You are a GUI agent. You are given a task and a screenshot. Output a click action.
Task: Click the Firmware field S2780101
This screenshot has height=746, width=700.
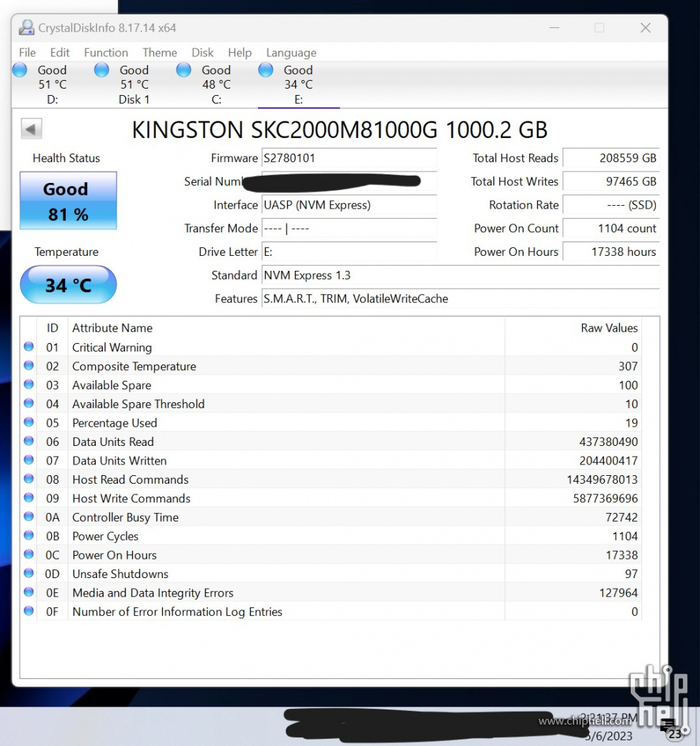[x=349, y=158]
